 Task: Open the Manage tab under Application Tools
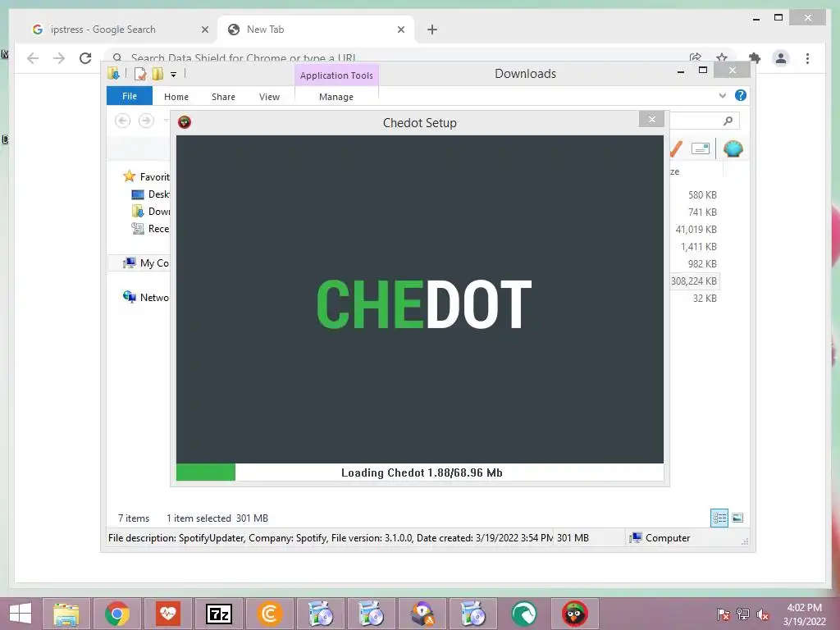[336, 97]
